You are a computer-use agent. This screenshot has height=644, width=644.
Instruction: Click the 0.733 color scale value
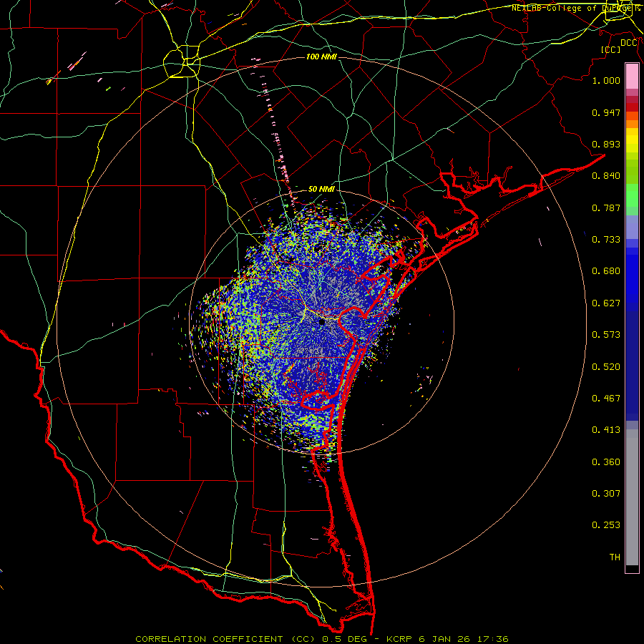click(606, 240)
